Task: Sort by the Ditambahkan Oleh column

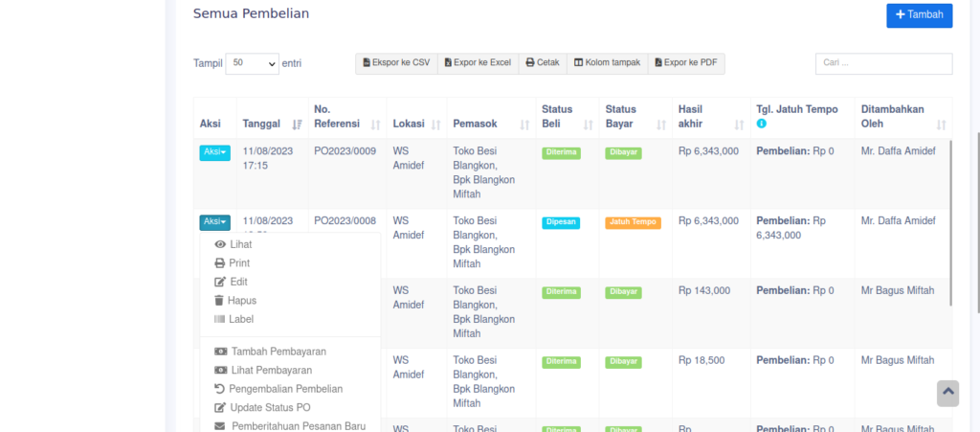Action: [x=941, y=125]
